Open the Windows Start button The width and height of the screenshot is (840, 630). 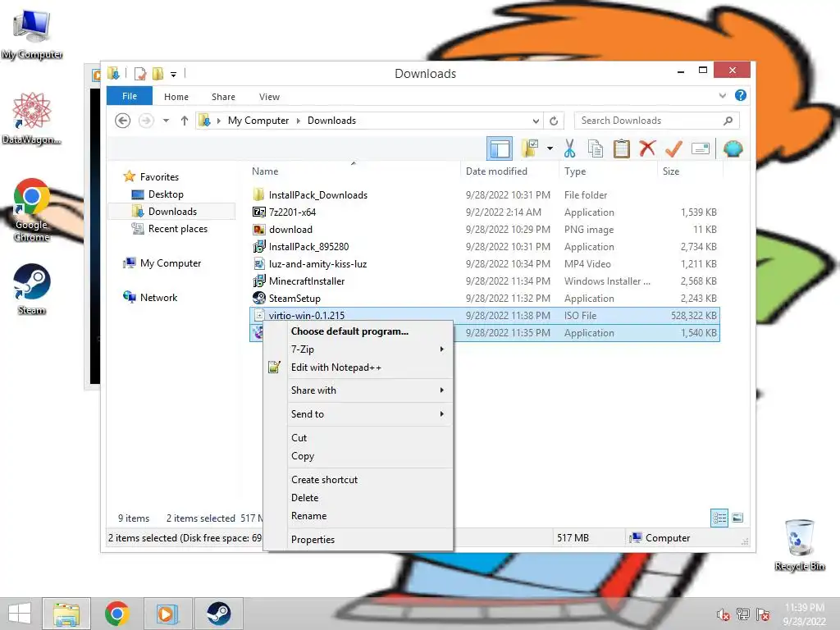20,614
